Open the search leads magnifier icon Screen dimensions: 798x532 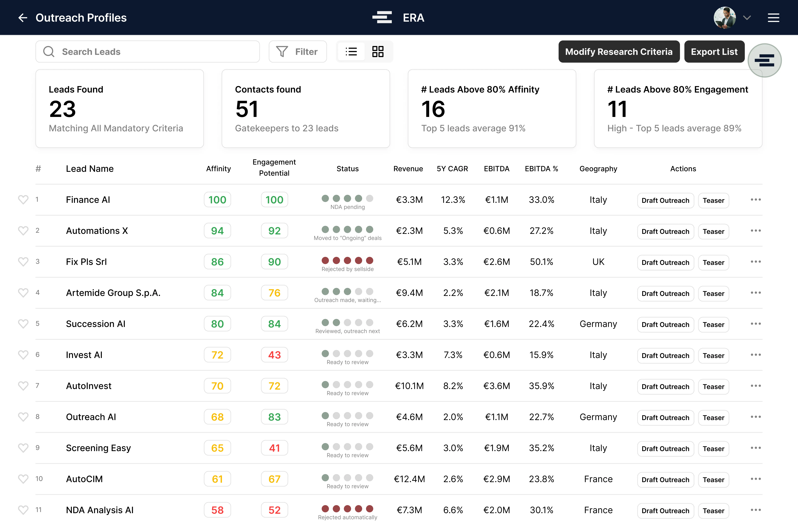coord(48,52)
